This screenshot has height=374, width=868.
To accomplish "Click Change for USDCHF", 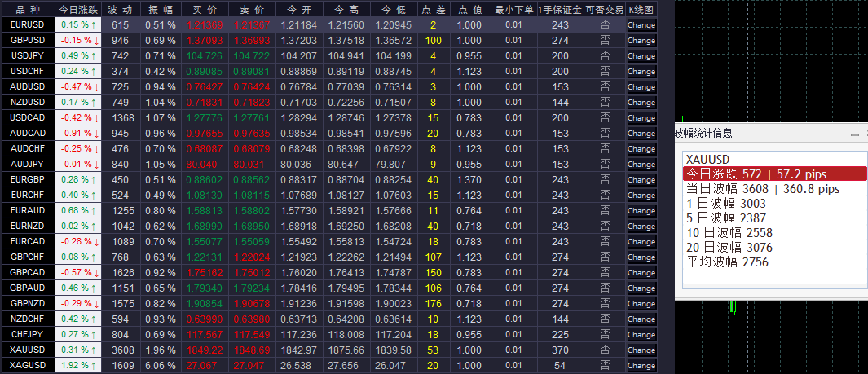I will tap(641, 72).
